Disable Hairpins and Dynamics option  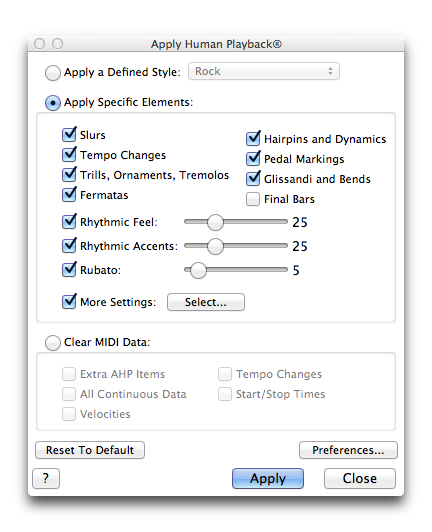point(253,138)
